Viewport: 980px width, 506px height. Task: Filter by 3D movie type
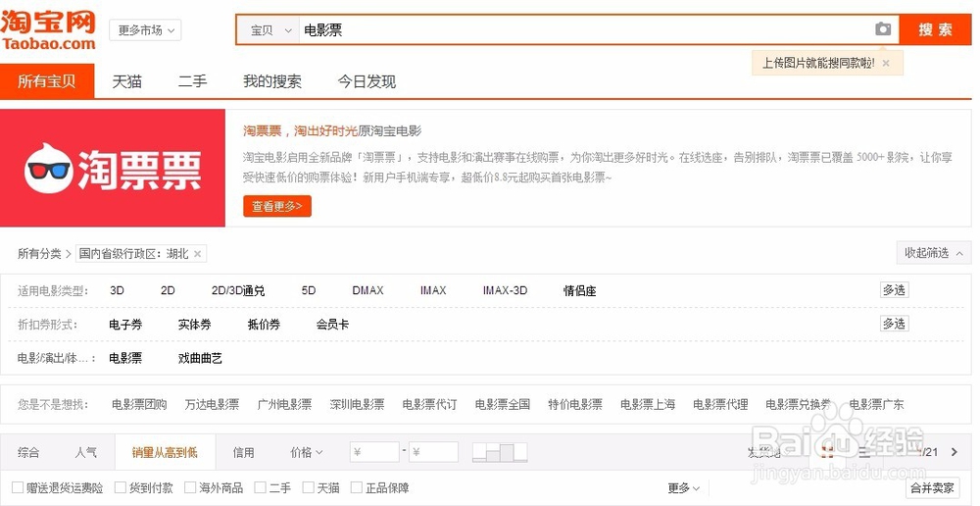point(117,291)
